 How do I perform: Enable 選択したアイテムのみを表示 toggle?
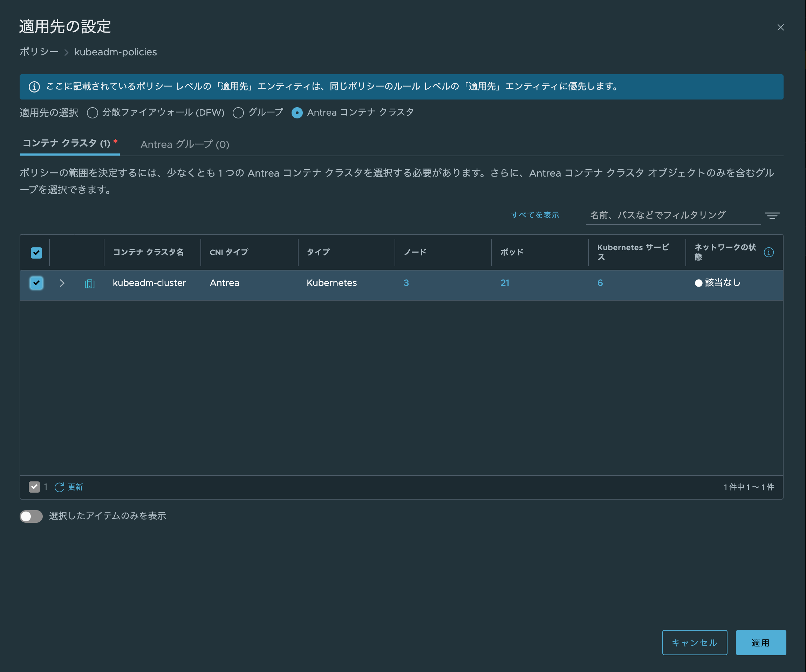tap(31, 516)
